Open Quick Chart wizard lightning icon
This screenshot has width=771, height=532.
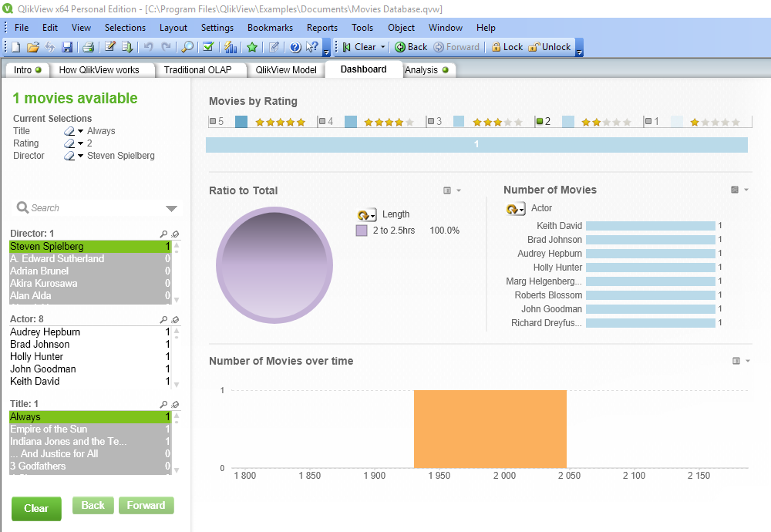(231, 47)
